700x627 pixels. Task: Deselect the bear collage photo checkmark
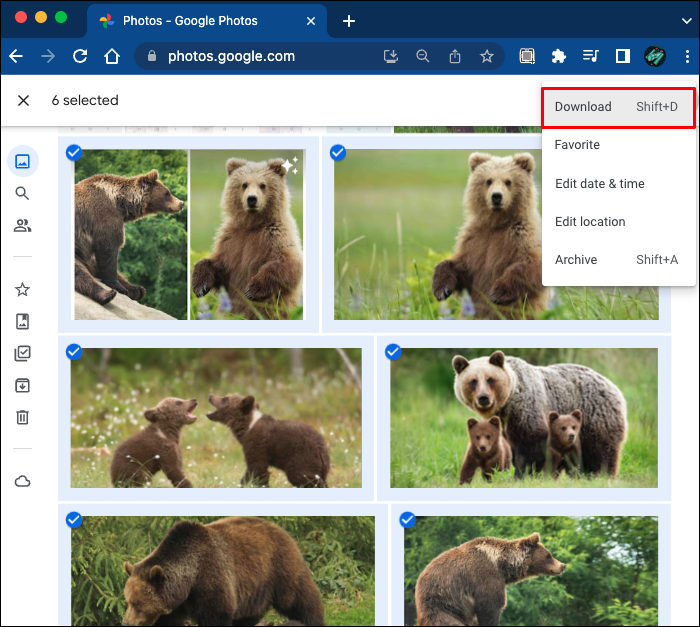tap(75, 153)
